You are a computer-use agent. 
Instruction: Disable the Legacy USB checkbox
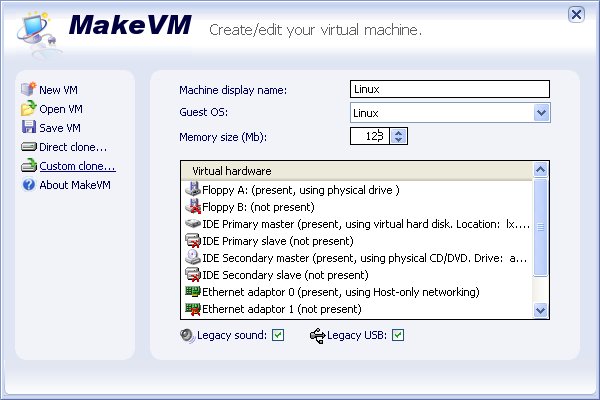tap(398, 335)
